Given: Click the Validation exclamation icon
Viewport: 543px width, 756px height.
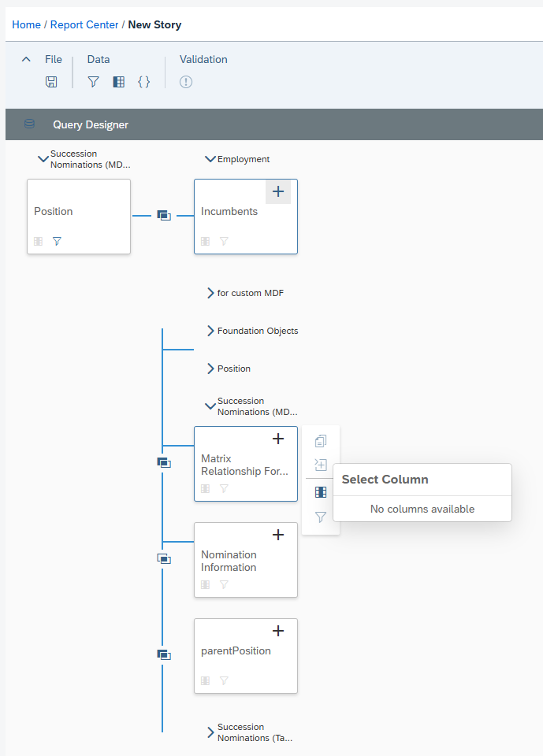Looking at the screenshot, I should pyautogui.click(x=186, y=82).
